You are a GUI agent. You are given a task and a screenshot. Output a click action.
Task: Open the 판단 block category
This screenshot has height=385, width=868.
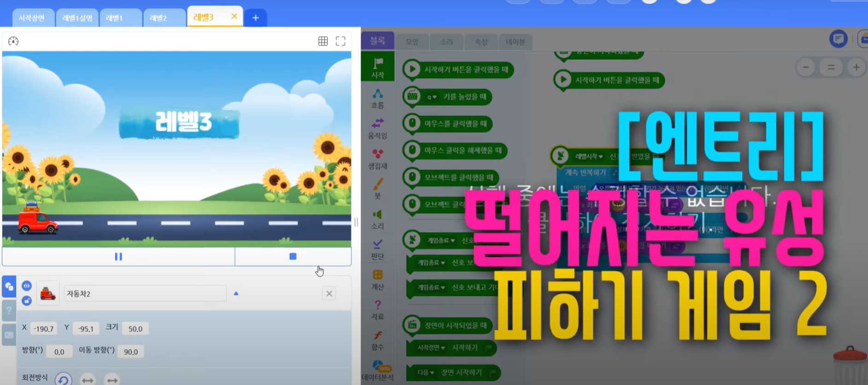pos(378,250)
